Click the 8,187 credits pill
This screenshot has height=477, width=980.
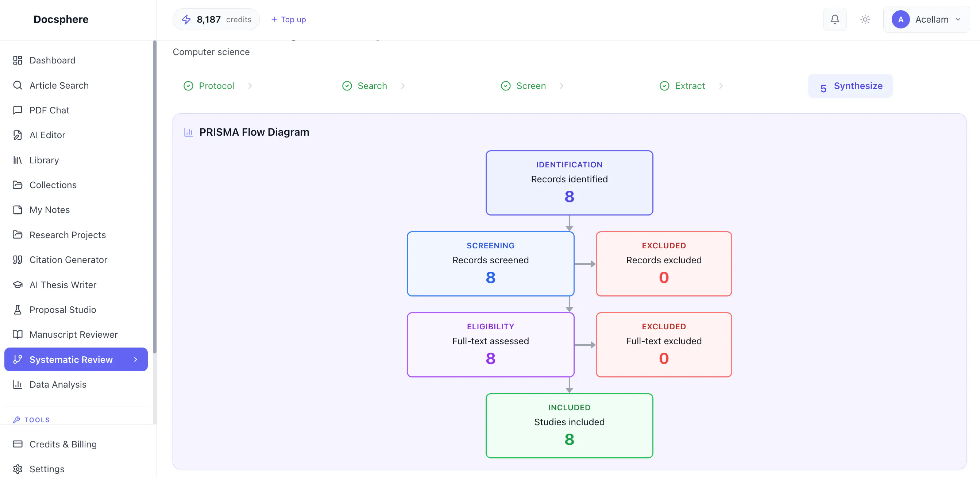click(216, 19)
